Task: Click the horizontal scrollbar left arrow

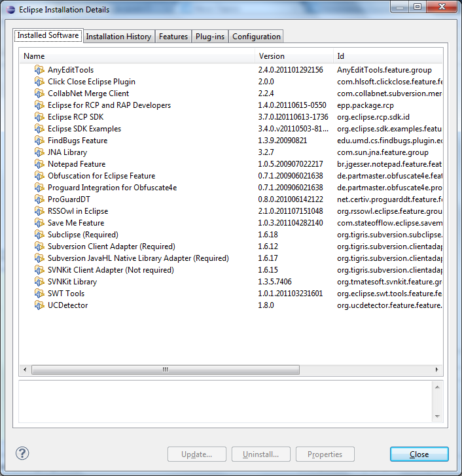Action: pos(25,369)
